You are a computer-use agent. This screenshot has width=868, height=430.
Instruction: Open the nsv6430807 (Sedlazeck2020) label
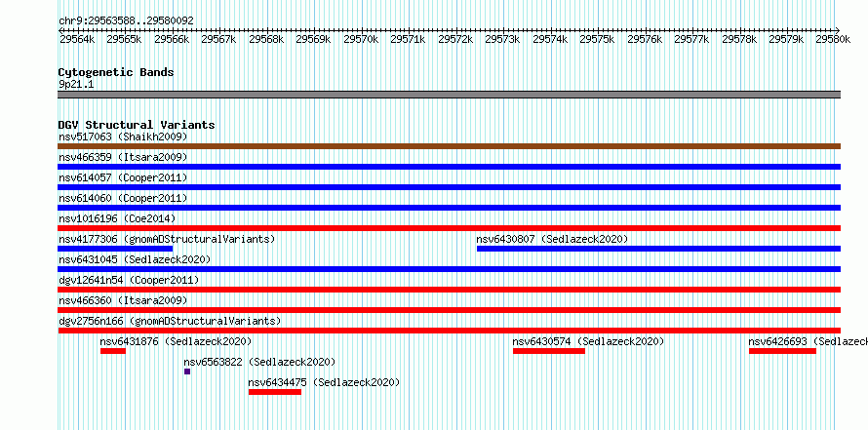pyautogui.click(x=552, y=239)
